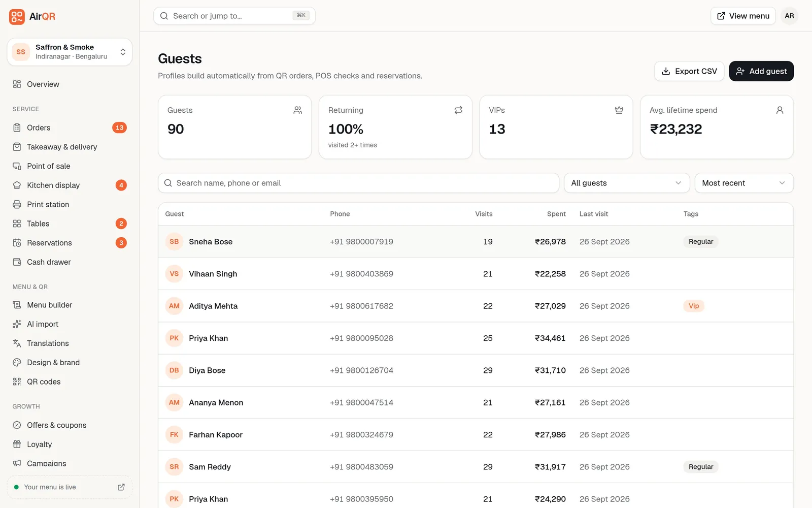The image size is (812, 508).
Task: Open Design & brand palette icon
Action: (17, 363)
